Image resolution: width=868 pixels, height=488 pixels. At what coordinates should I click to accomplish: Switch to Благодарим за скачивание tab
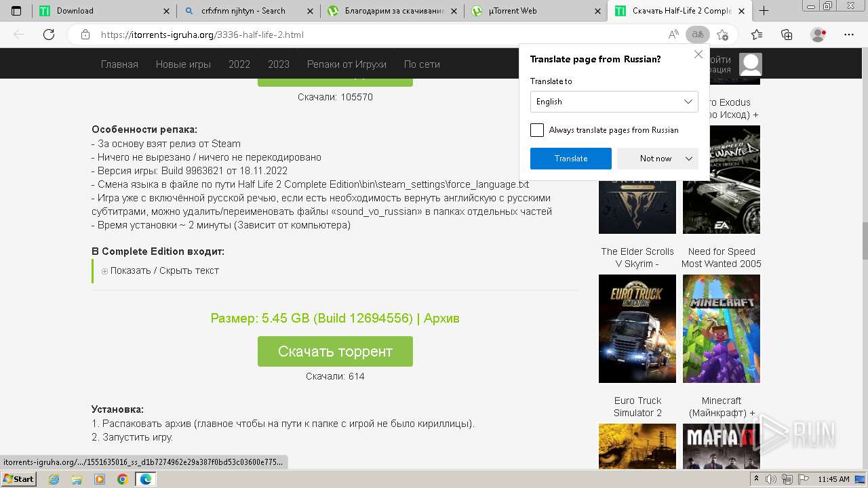click(392, 11)
